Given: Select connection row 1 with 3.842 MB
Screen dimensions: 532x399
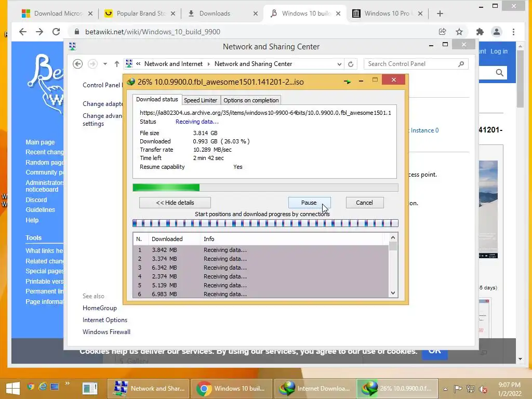Looking at the screenshot, I should tap(261, 250).
